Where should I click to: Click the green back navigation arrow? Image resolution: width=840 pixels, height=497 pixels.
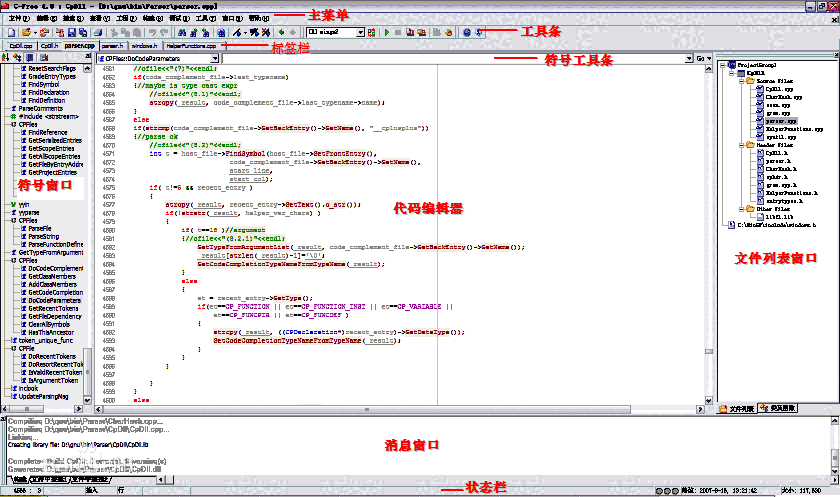(x=280, y=33)
